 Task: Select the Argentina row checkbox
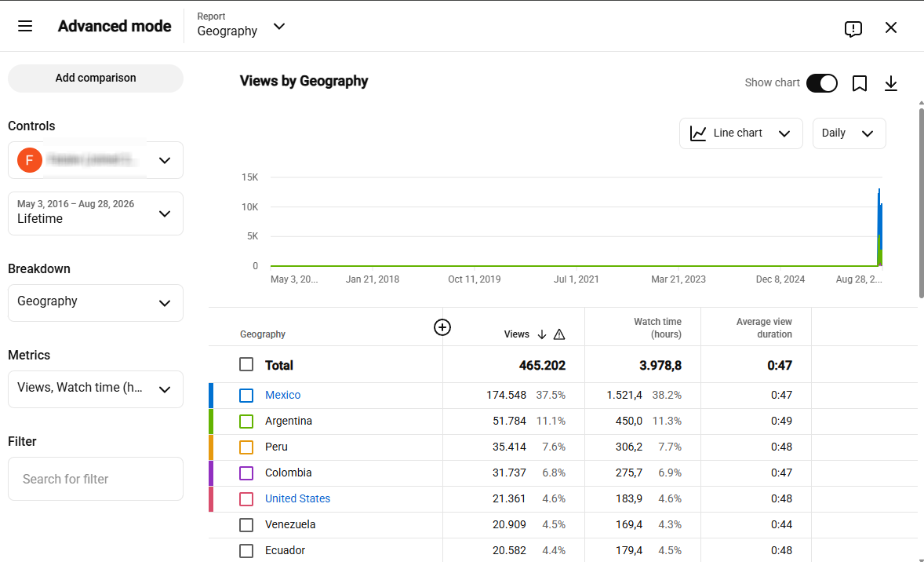click(x=246, y=421)
